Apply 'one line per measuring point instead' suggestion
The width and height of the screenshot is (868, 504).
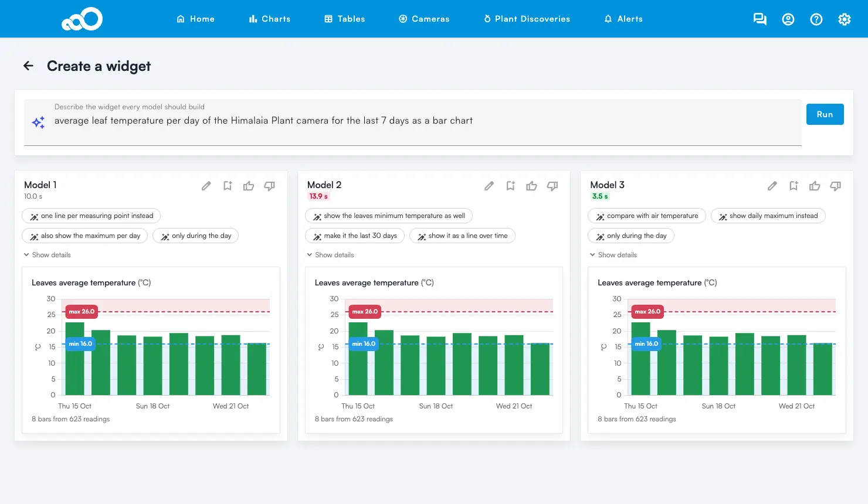(91, 216)
